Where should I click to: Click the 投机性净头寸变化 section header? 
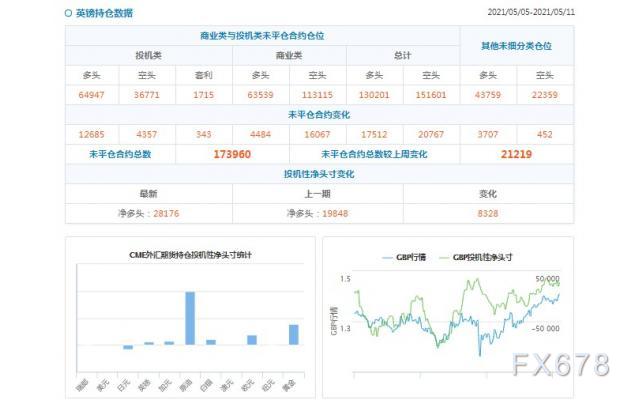point(319,174)
